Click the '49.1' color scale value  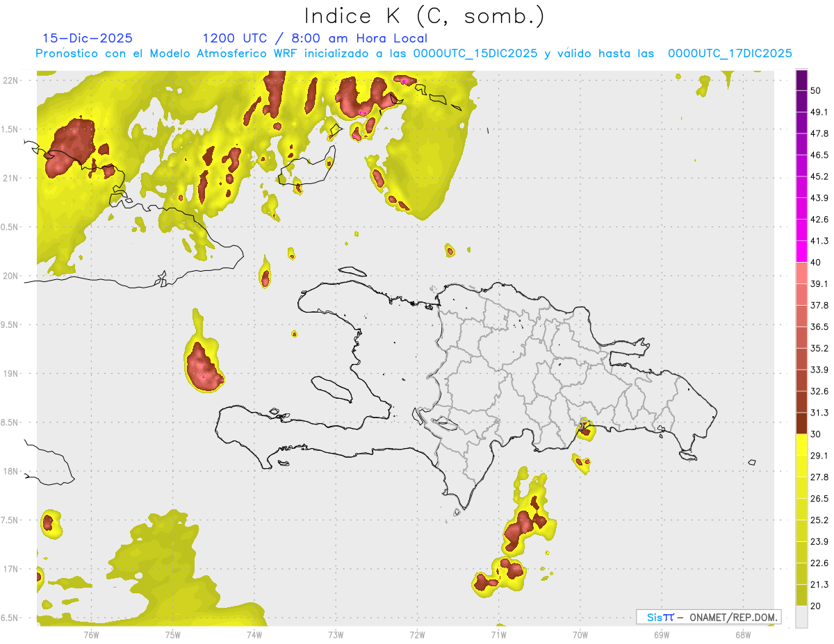tap(819, 112)
